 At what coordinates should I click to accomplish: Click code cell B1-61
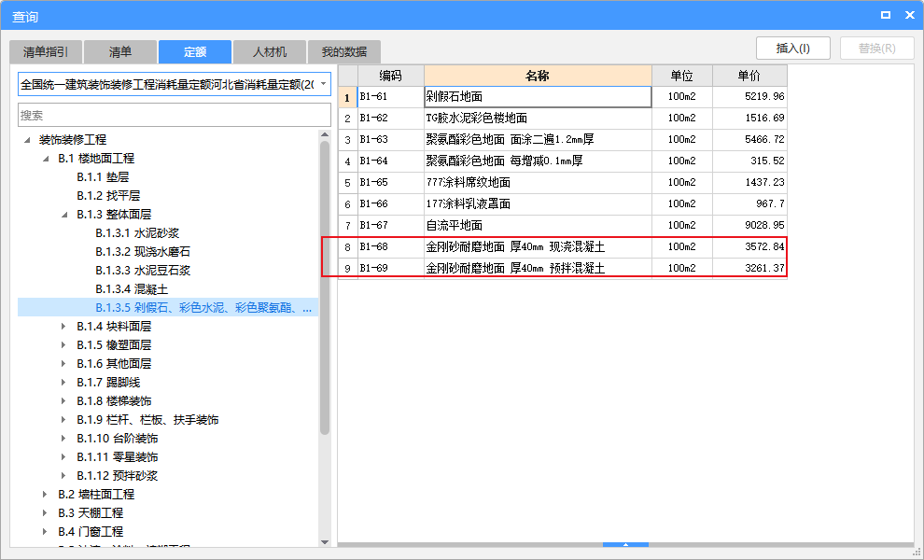tap(391, 97)
